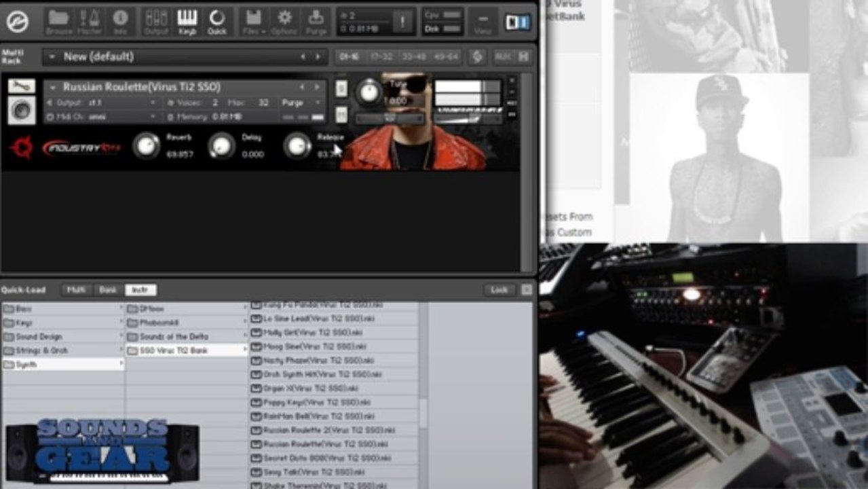Open the Files dropdown menu
This screenshot has width=868, height=489.
(x=252, y=21)
